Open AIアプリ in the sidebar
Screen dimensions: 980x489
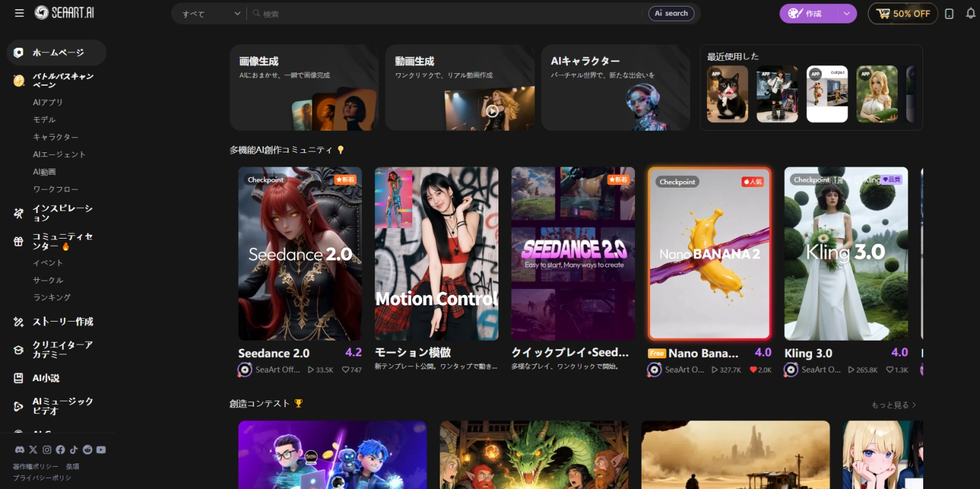click(48, 103)
